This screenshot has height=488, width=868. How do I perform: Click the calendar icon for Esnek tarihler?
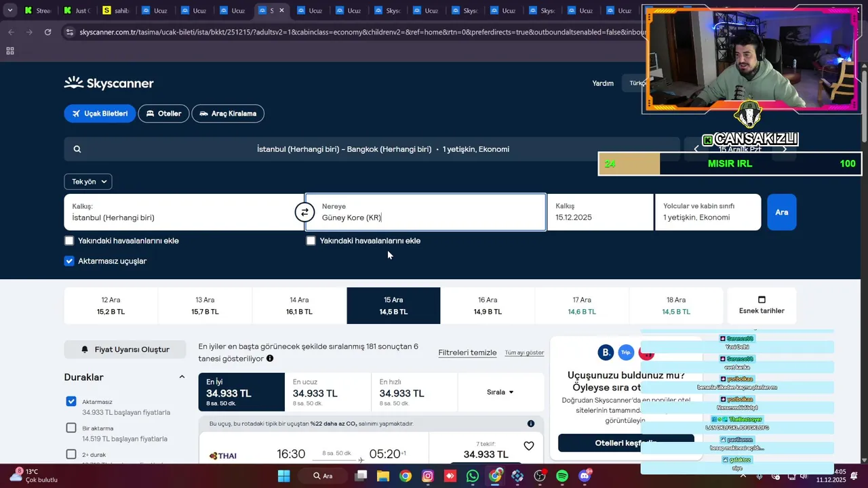tap(762, 300)
